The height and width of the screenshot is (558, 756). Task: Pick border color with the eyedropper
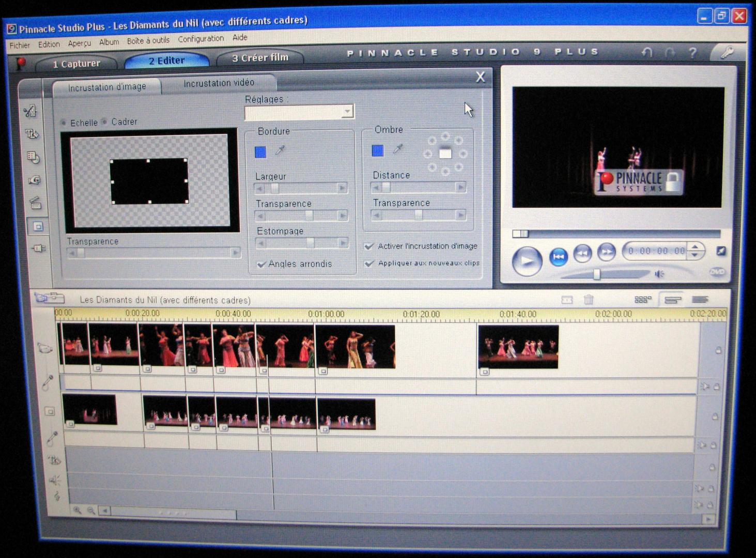click(280, 151)
